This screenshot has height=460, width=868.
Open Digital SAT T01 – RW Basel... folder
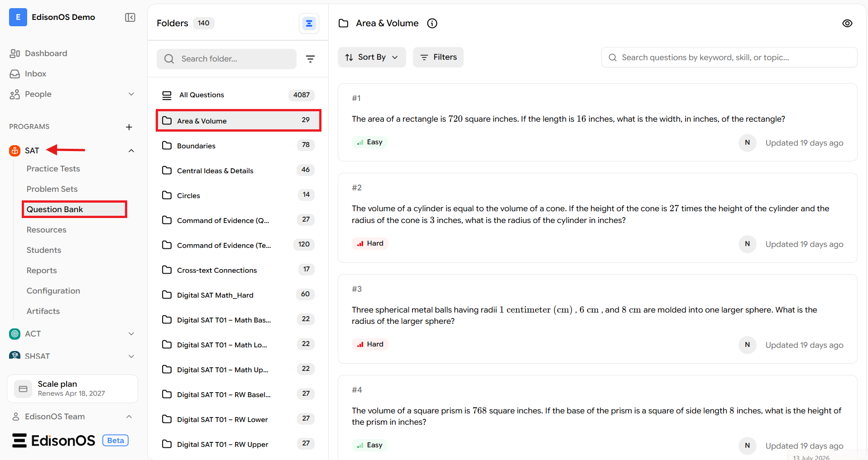pyautogui.click(x=238, y=394)
